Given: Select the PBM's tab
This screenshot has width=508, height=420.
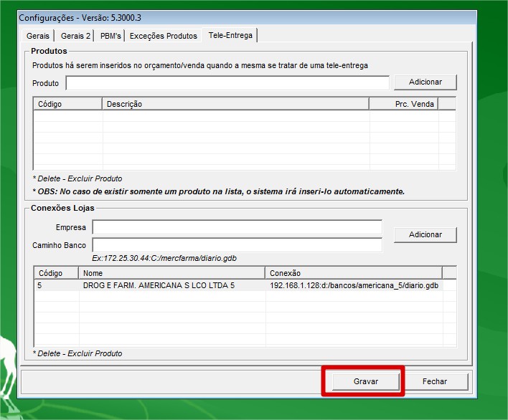Looking at the screenshot, I should coord(110,36).
